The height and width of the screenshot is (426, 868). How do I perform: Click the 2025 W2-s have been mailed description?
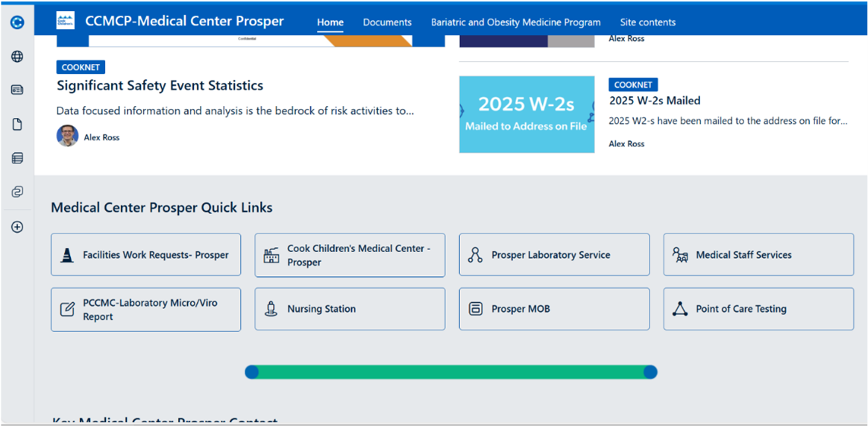(x=728, y=120)
